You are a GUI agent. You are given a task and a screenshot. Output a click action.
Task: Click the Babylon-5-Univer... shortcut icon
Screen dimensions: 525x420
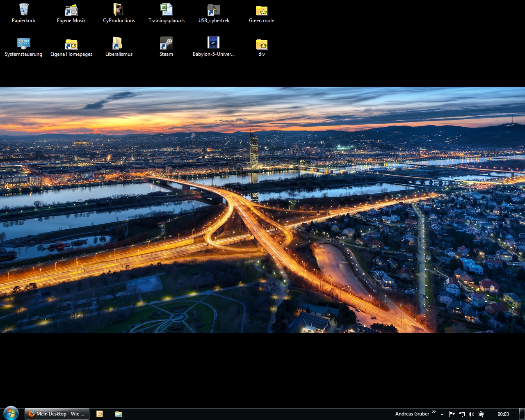214,43
